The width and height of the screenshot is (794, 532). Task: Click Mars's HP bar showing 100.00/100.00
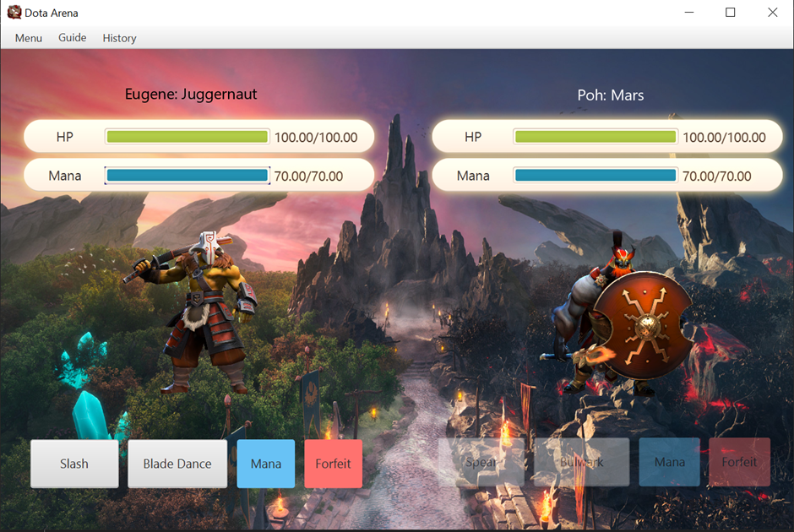pyautogui.click(x=594, y=136)
